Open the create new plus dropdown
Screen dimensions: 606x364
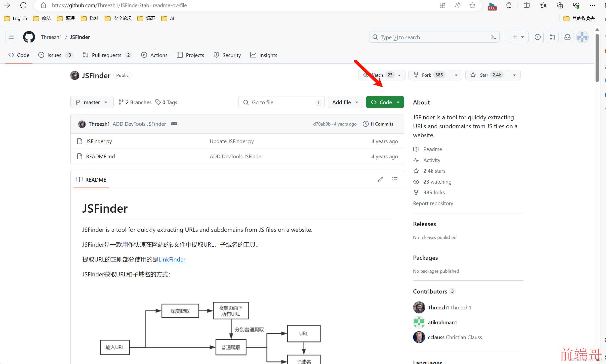(x=518, y=37)
